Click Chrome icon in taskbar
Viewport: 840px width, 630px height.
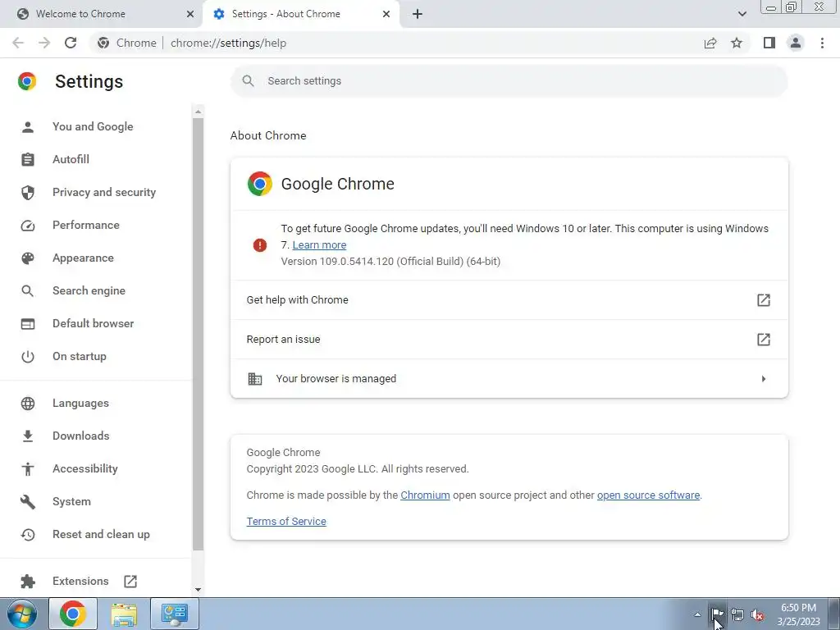pos(73,614)
